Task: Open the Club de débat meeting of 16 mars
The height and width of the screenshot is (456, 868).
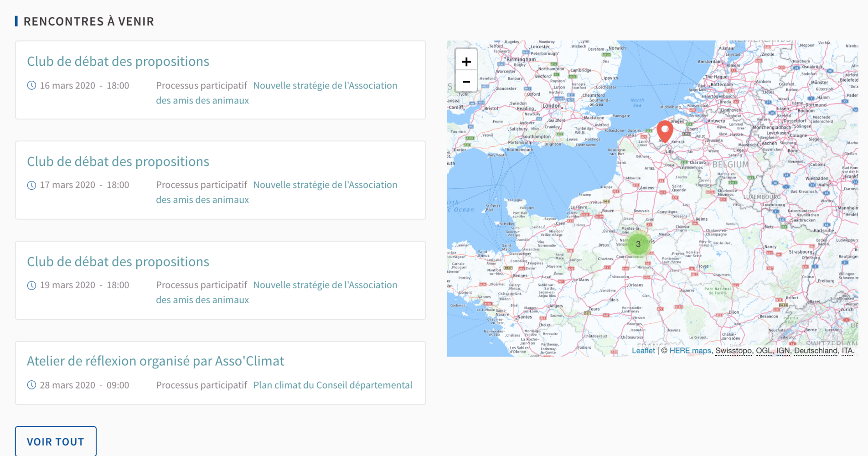Action: [118, 62]
